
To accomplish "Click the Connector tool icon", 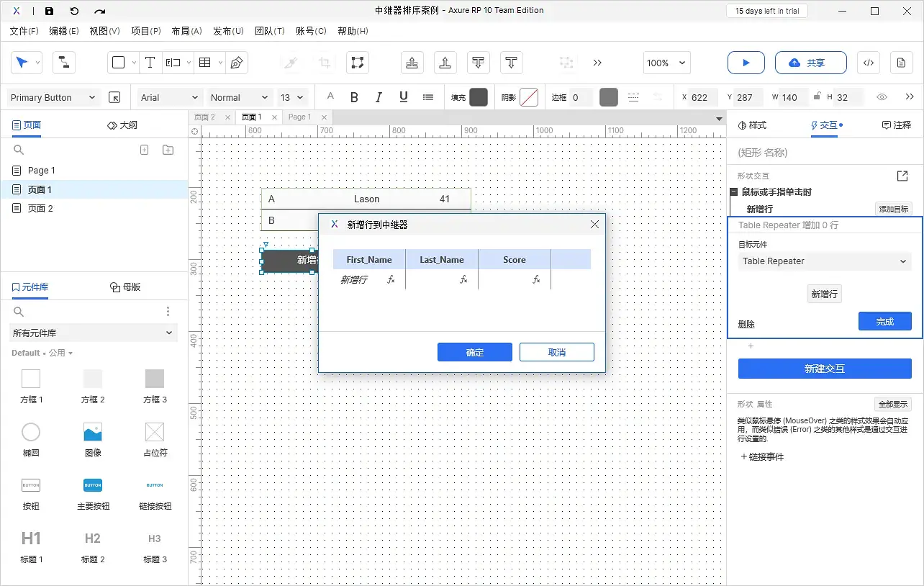I will click(x=64, y=63).
